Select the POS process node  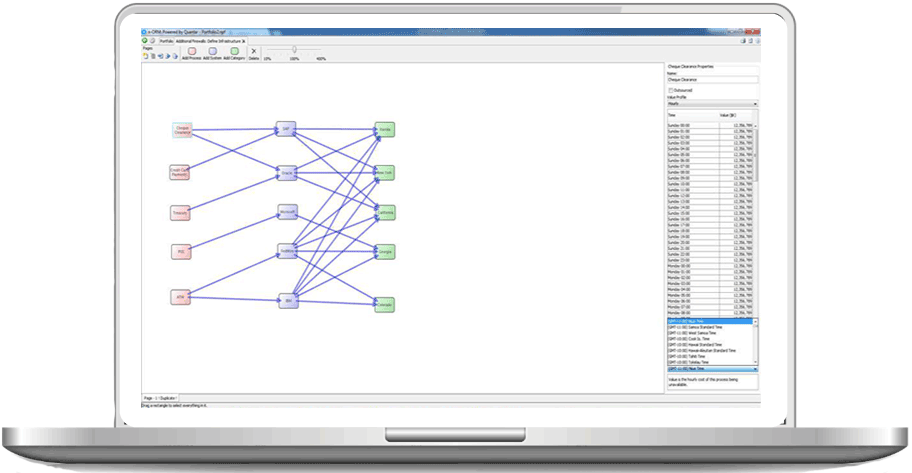pos(181,252)
